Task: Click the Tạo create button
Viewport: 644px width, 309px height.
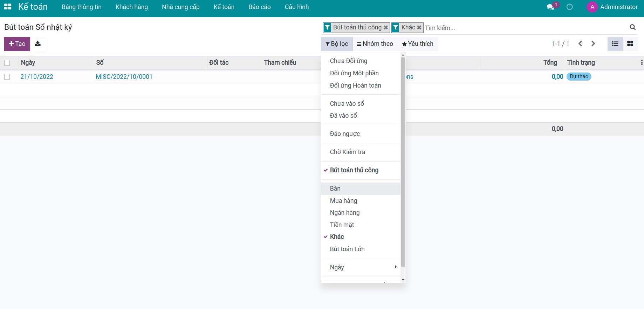Action: coord(17,44)
